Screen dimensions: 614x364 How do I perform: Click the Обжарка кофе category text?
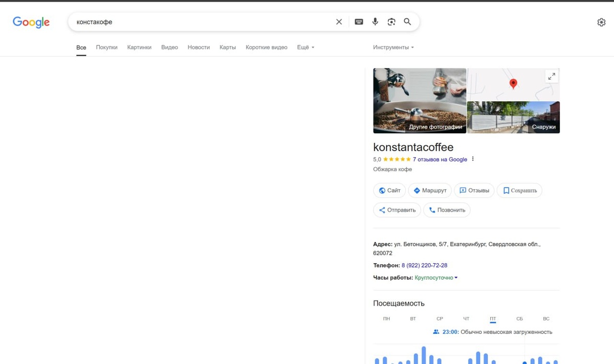click(x=392, y=169)
